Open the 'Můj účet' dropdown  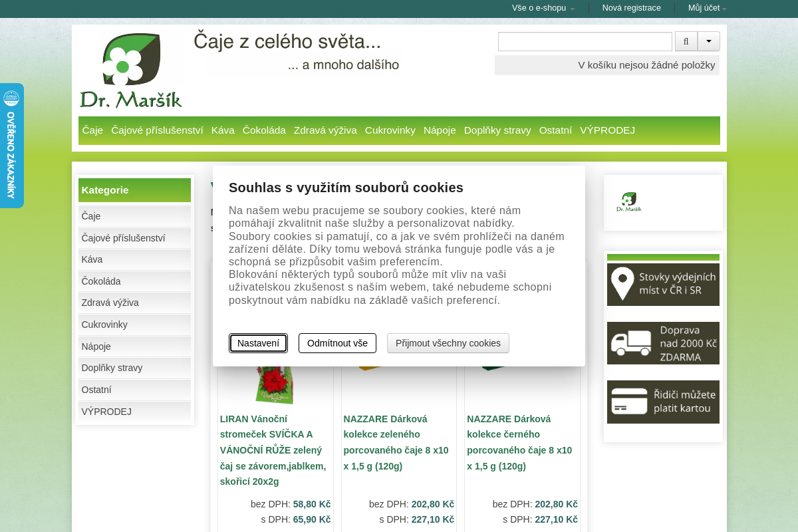(707, 8)
